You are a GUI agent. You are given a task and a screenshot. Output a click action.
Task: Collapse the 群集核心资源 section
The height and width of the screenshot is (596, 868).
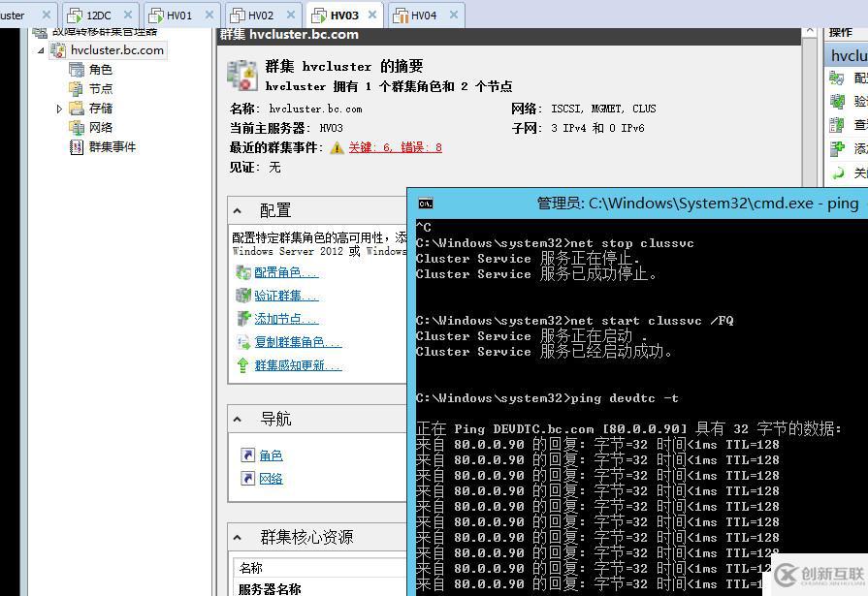coord(238,537)
